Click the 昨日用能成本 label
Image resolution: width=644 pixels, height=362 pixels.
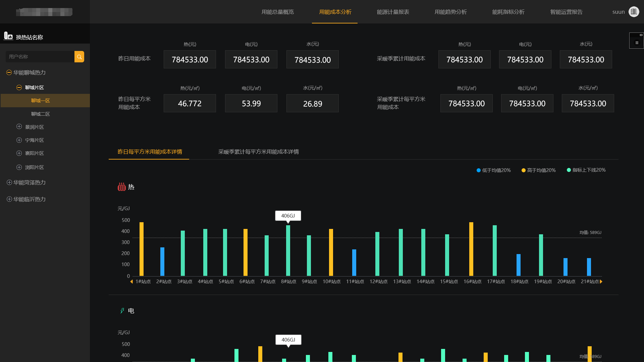tap(135, 59)
